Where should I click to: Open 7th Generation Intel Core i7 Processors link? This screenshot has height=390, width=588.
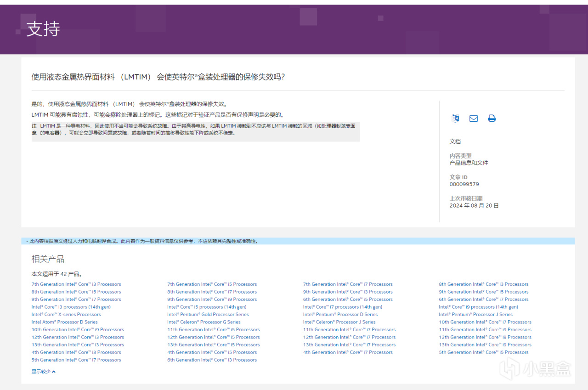click(x=348, y=284)
